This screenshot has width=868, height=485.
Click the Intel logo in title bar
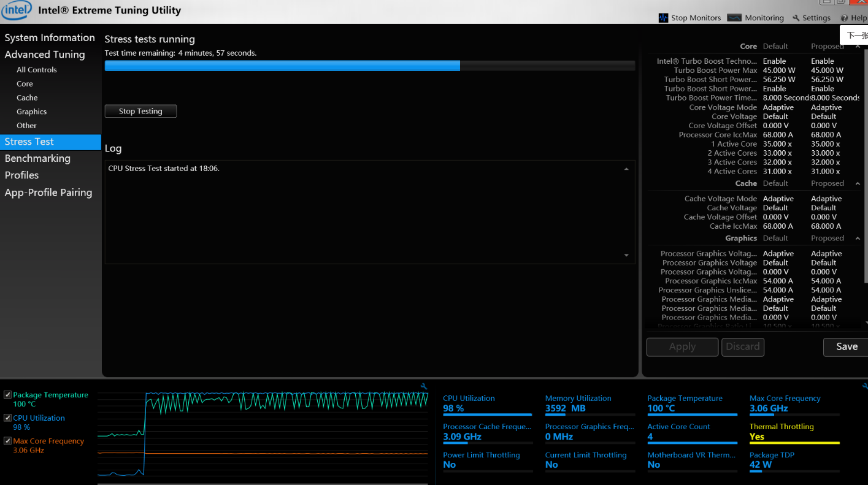(17, 10)
